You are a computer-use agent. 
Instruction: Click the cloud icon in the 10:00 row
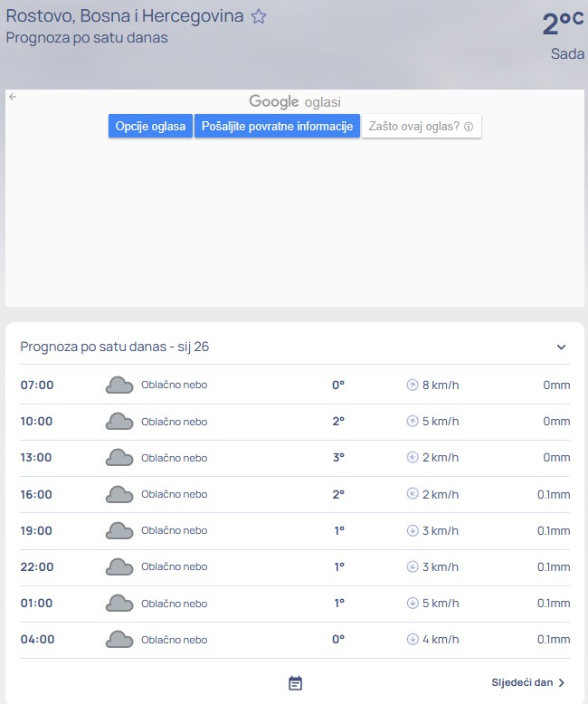coord(119,422)
